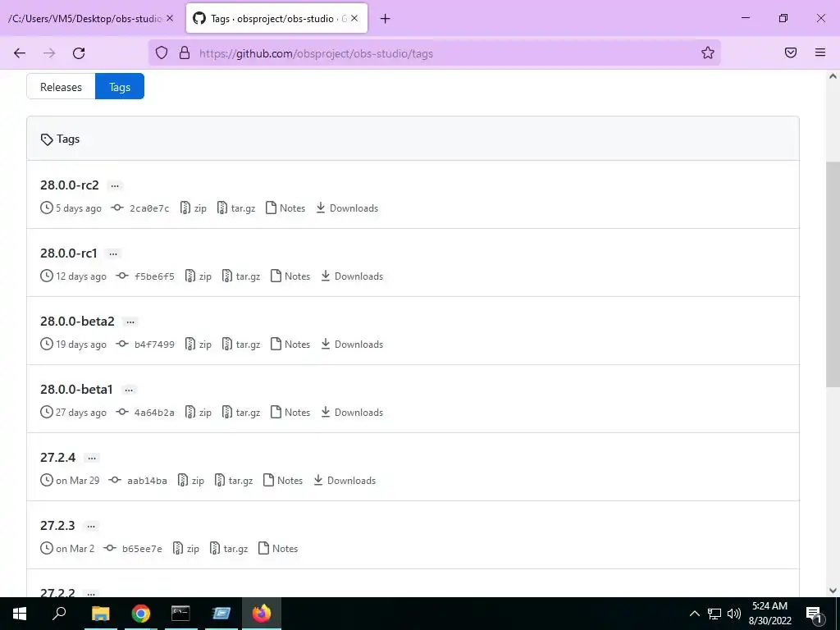Download zip for 28.0.0-beta2
The height and width of the screenshot is (630, 840).
pyautogui.click(x=199, y=344)
